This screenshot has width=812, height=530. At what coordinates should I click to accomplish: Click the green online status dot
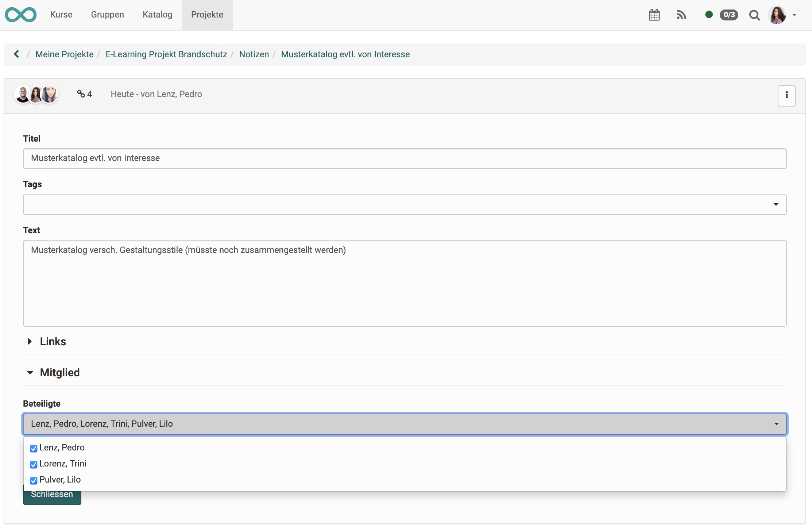(709, 15)
